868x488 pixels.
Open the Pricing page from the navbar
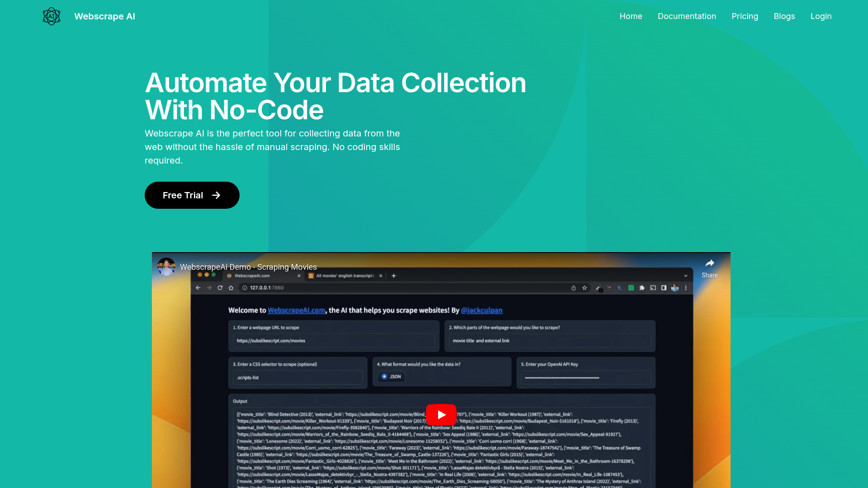(x=745, y=16)
